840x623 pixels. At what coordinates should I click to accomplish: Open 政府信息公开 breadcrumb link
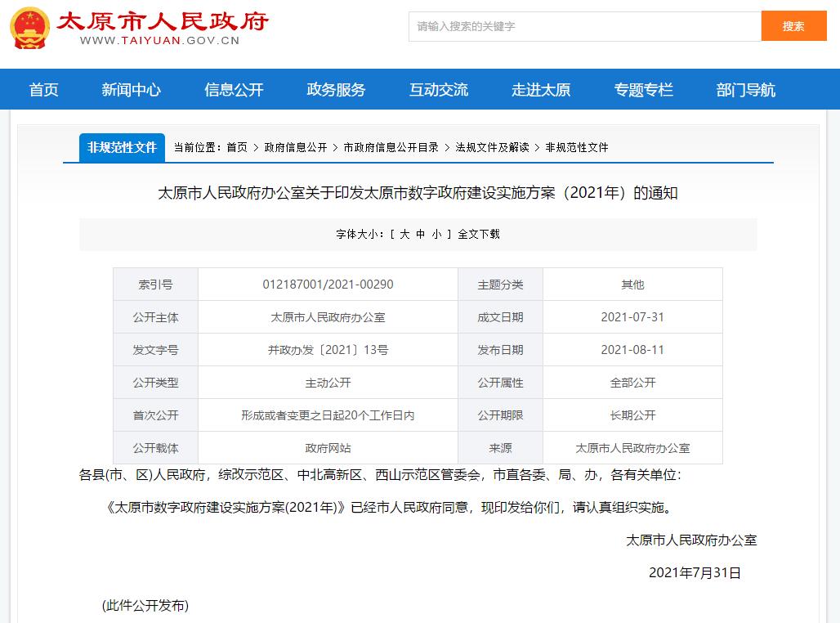point(296,147)
